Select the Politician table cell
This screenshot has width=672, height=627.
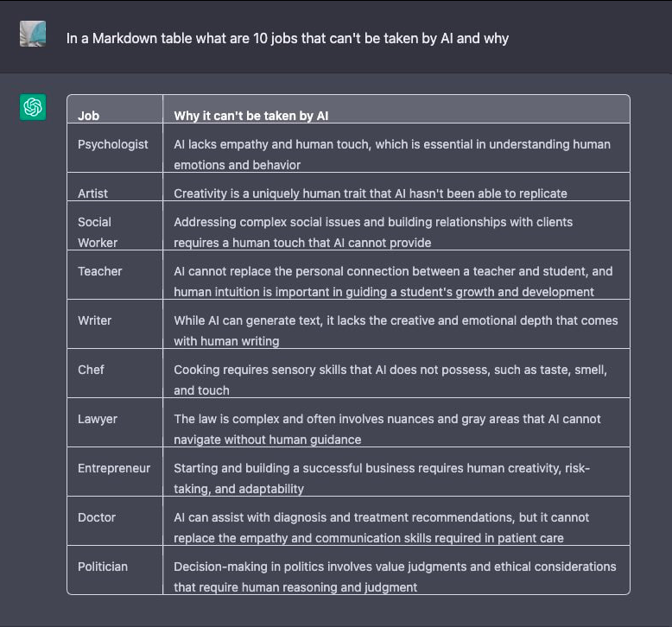pyautogui.click(x=103, y=567)
